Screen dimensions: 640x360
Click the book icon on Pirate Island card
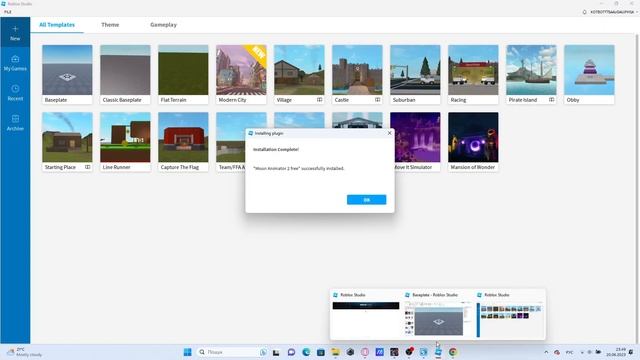[x=551, y=100]
